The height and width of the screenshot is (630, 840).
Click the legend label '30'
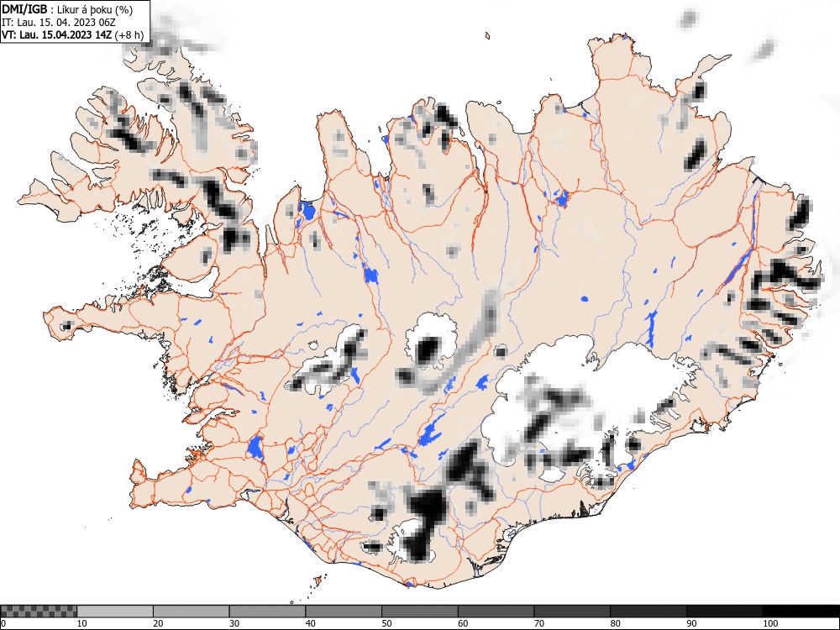(234, 623)
